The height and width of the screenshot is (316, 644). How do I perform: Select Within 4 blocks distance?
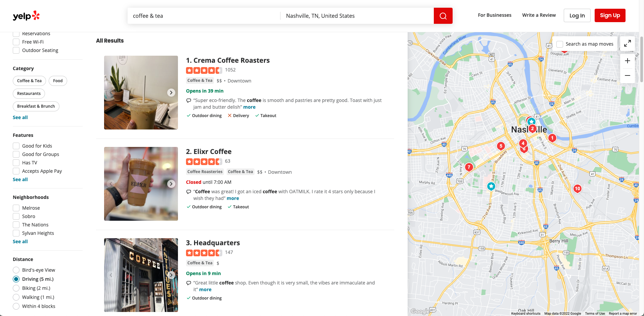click(16, 306)
